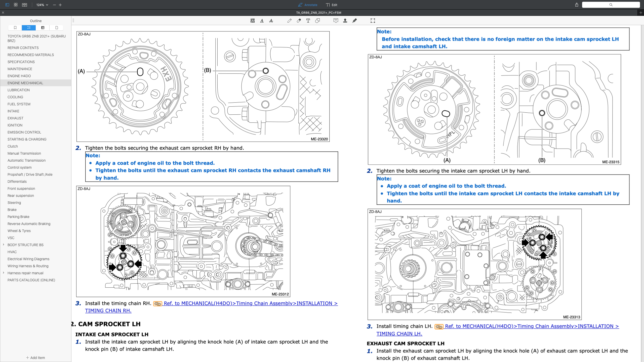This screenshot has height=362, width=644.
Task: Switch to thumbnail grid view
Action: coord(16,5)
